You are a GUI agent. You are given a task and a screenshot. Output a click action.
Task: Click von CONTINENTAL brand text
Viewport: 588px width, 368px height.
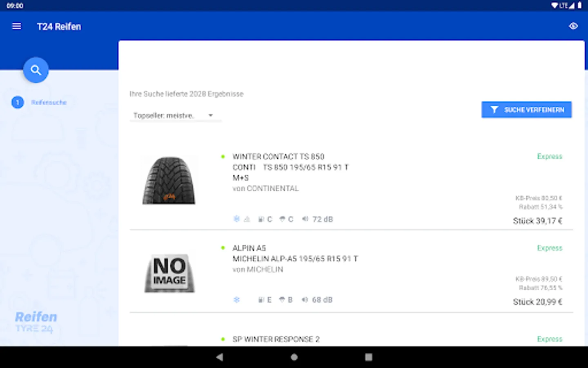[x=265, y=188]
